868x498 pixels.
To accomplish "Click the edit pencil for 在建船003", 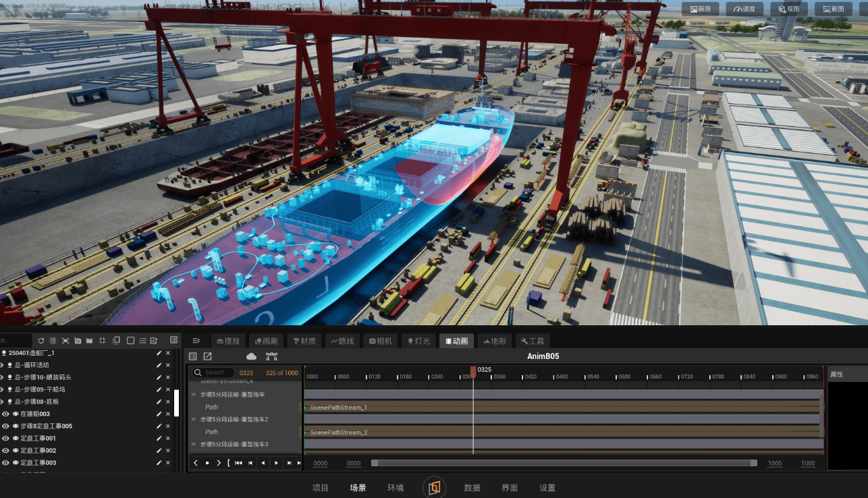I will (x=159, y=414).
